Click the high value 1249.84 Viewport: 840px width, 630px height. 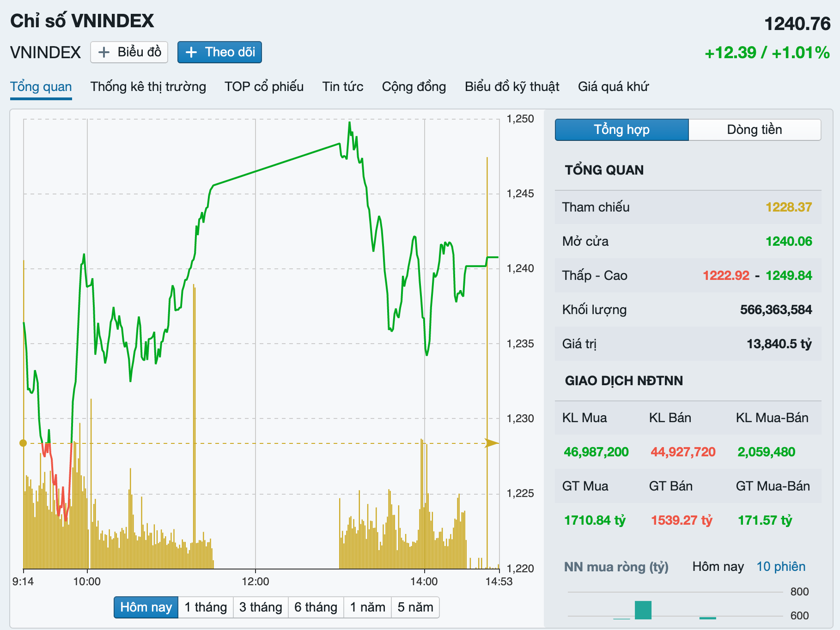tap(789, 275)
